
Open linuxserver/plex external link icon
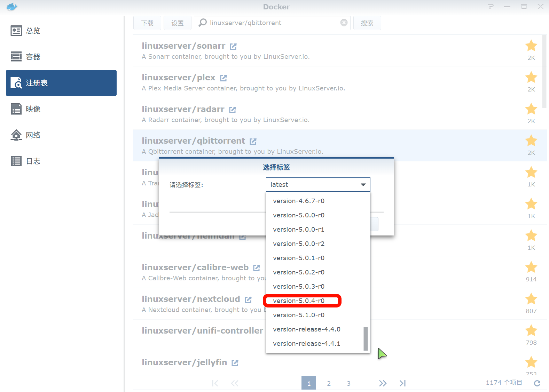pos(223,78)
